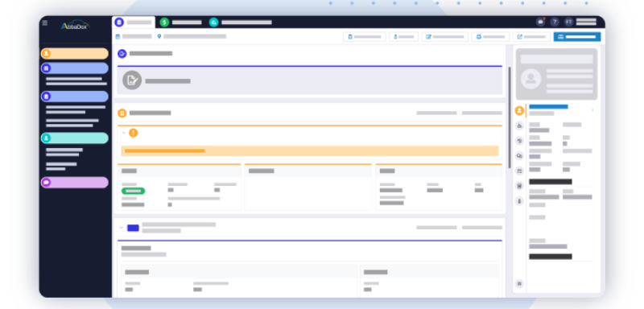
Task: Click the AbbaDox logo
Action: click(75, 26)
